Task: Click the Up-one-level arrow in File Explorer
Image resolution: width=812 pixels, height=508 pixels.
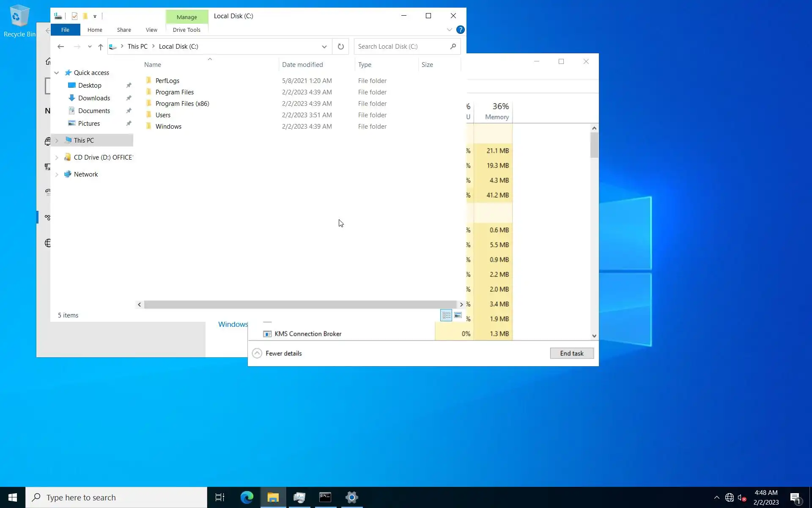Action: [x=100, y=47]
